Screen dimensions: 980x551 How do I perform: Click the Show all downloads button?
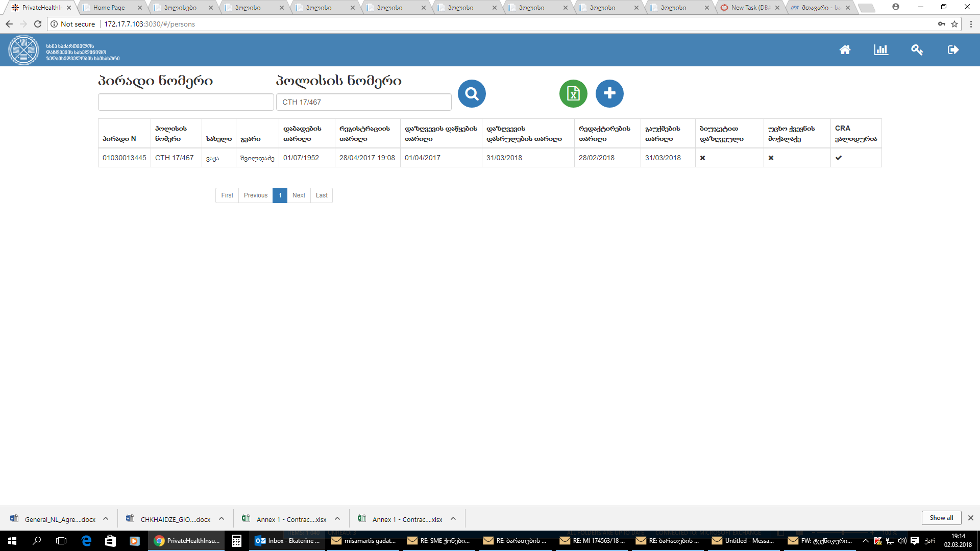coord(941,518)
